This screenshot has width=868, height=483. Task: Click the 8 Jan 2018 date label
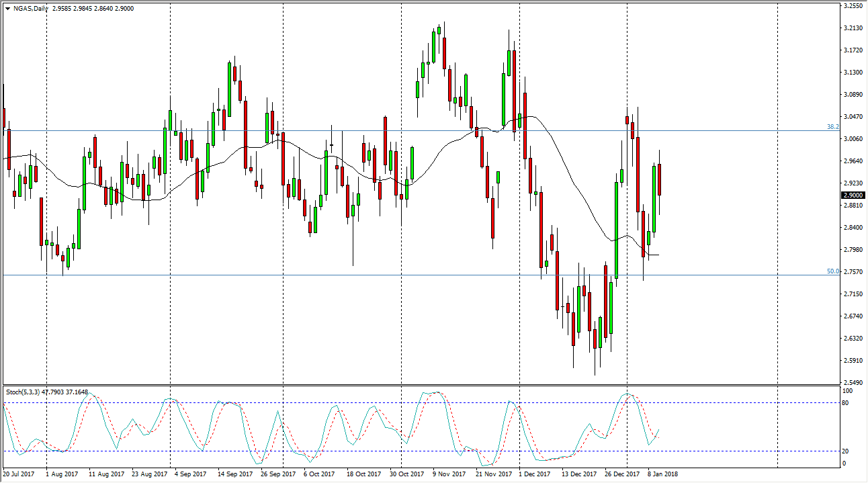[662, 474]
